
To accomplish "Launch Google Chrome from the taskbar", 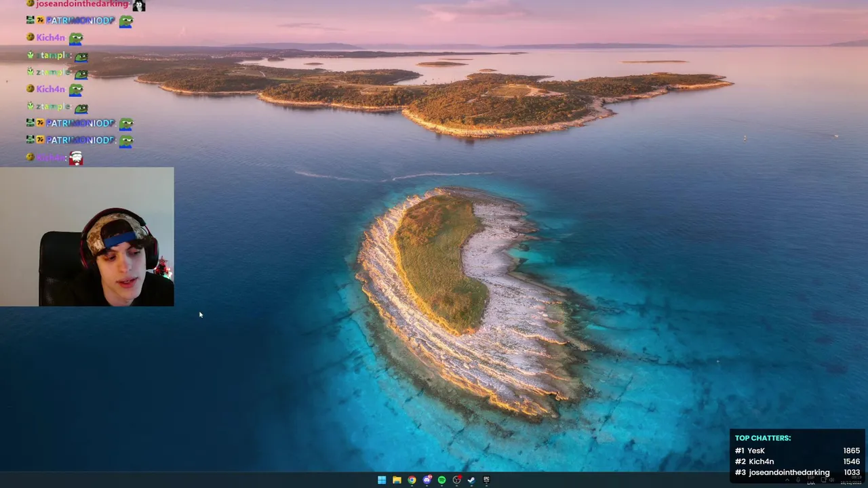I will pos(412,480).
